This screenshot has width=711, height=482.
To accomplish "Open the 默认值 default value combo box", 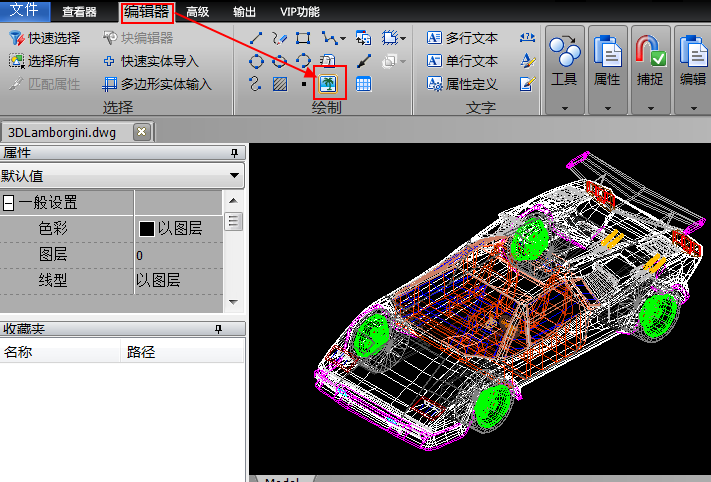I will [122, 175].
